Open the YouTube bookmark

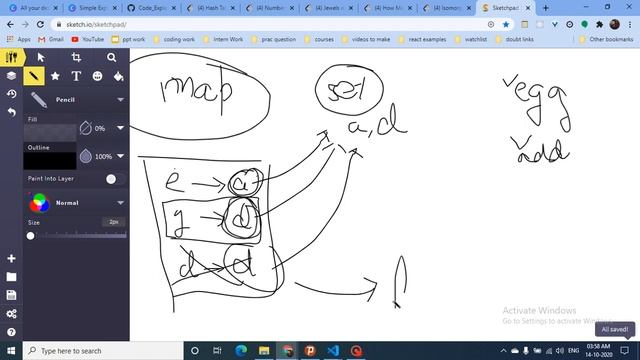pyautogui.click(x=88, y=39)
